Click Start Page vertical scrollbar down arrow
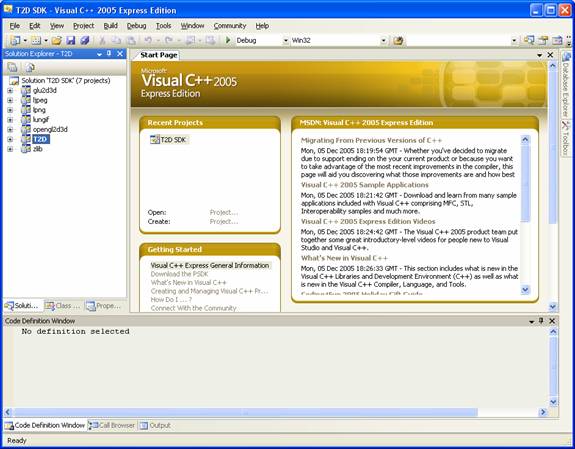The width and height of the screenshot is (575, 449). (553, 307)
